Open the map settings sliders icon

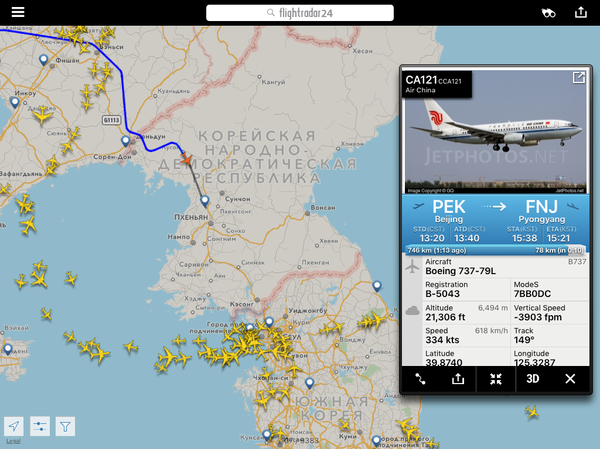coord(40,426)
